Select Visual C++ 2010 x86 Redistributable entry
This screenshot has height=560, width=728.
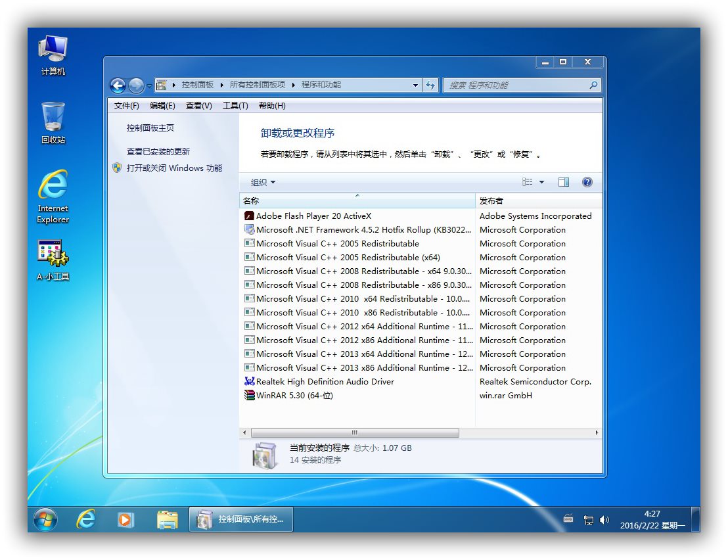(357, 312)
